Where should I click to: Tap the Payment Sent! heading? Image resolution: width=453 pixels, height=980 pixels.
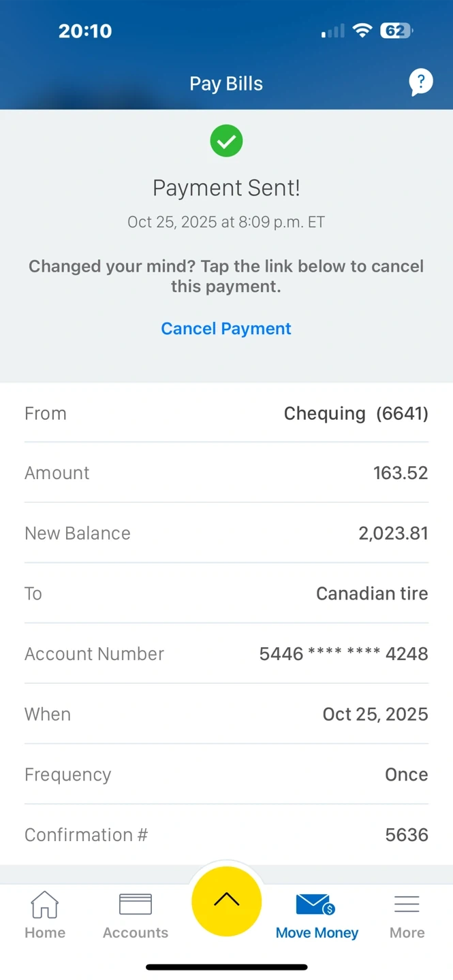[226, 188]
